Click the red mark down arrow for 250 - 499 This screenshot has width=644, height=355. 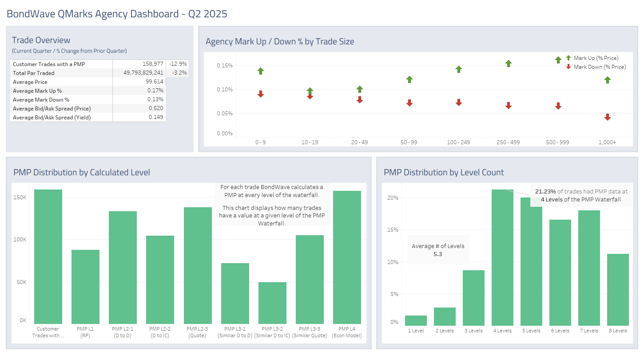click(x=509, y=106)
